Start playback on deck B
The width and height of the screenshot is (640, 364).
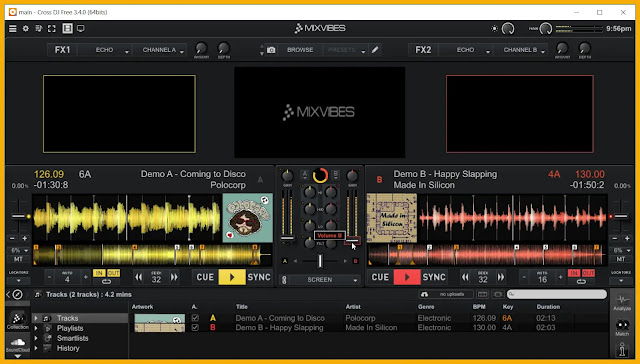407,277
